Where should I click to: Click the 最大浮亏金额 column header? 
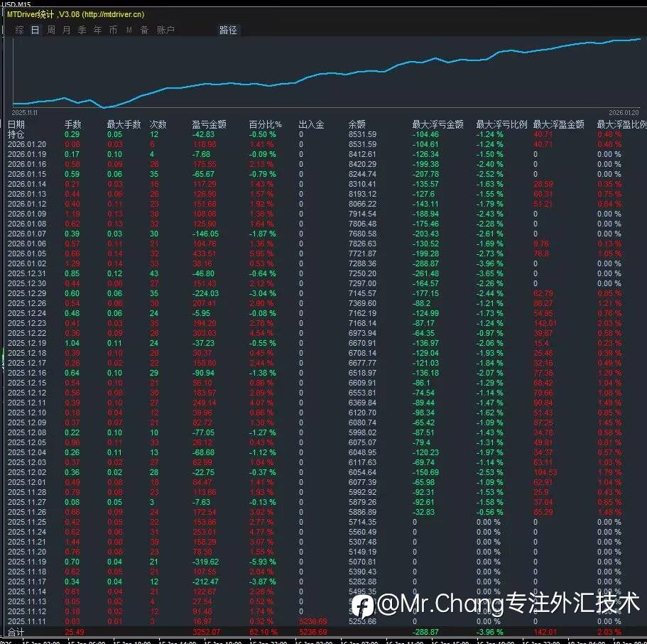pyautogui.click(x=437, y=124)
